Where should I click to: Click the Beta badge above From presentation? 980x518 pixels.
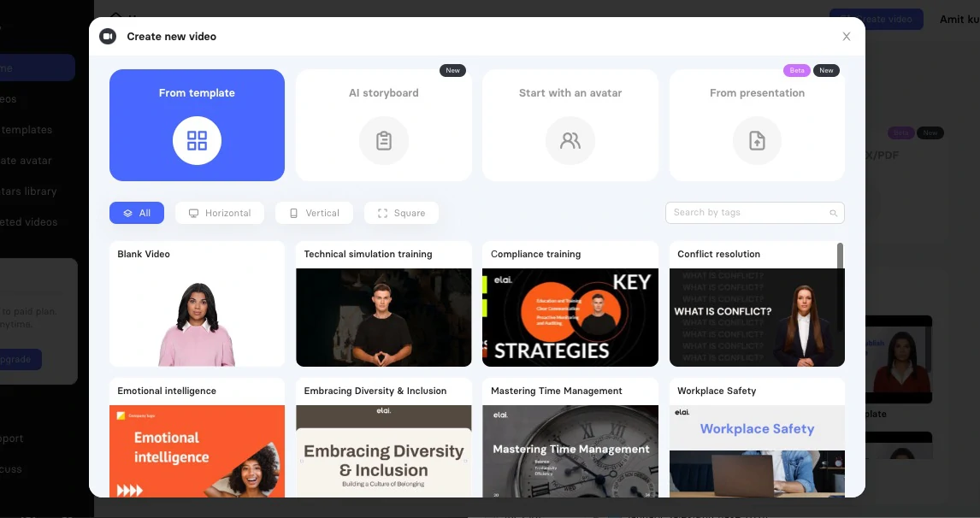(x=797, y=71)
